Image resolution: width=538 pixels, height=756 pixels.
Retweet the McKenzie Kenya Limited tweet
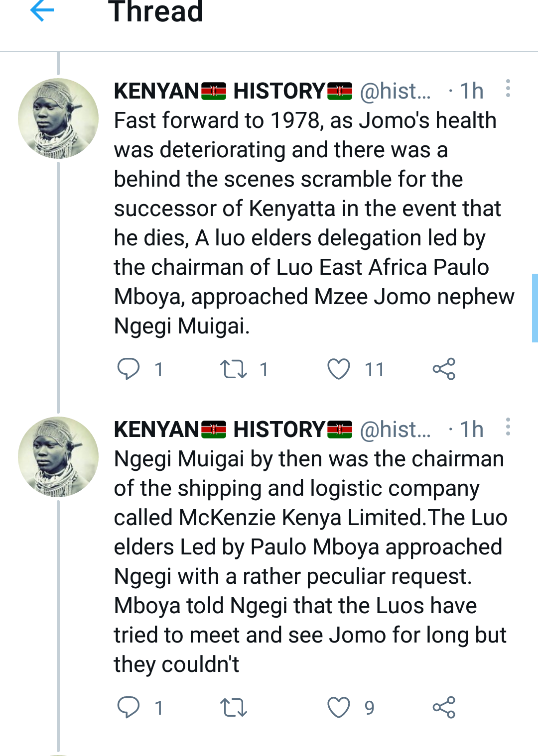(x=233, y=707)
